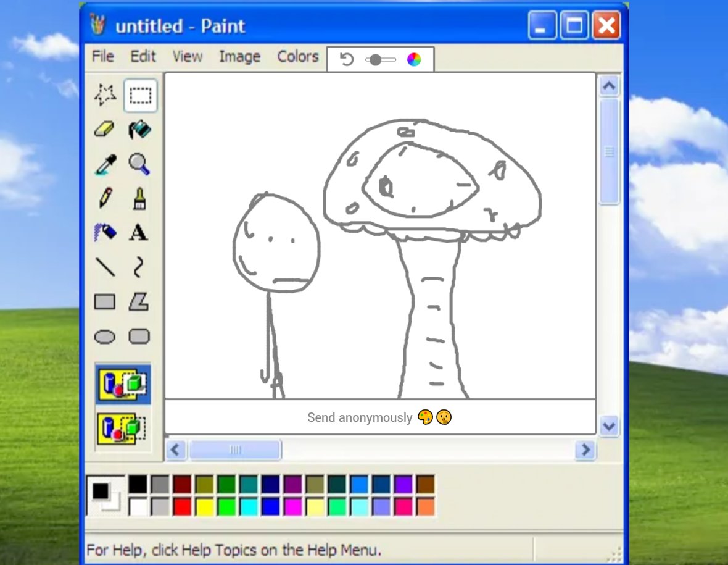Screen dimensions: 728x565
Task: Open the Colors menu
Action: pyautogui.click(x=297, y=56)
